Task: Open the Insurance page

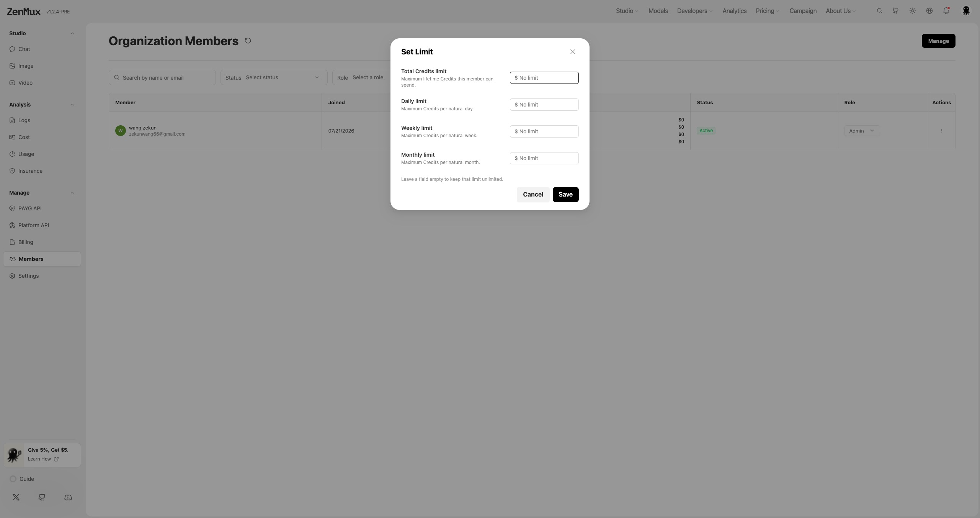Action: [x=42, y=171]
